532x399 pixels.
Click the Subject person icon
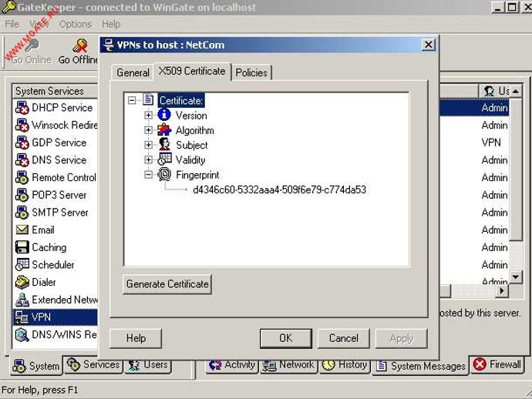164,144
